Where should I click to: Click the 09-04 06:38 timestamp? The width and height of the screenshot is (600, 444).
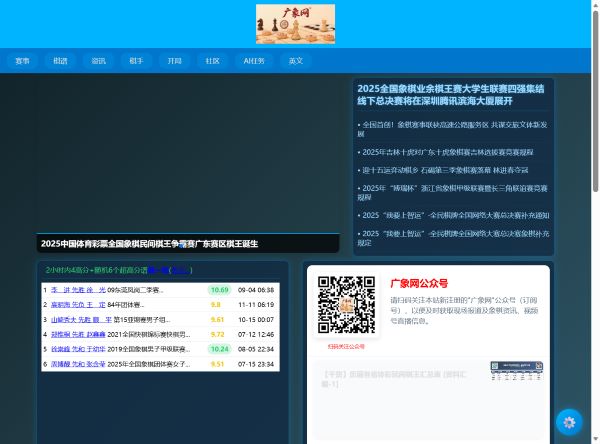pyautogui.click(x=256, y=290)
